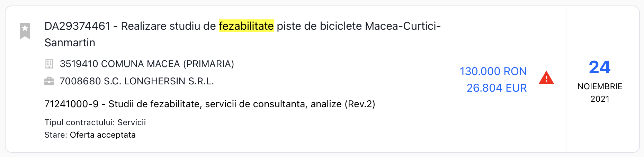Click the 130.000 RON contract value
Image resolution: width=644 pixels, height=157 pixels.
click(x=493, y=72)
